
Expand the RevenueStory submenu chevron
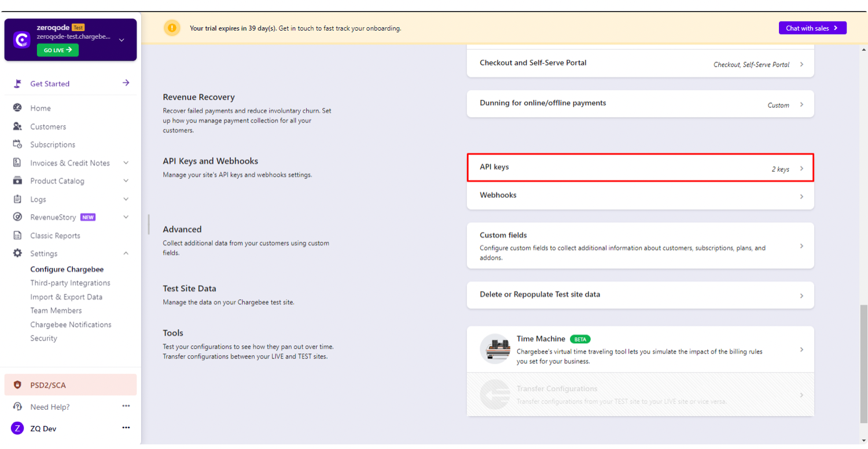(x=126, y=218)
